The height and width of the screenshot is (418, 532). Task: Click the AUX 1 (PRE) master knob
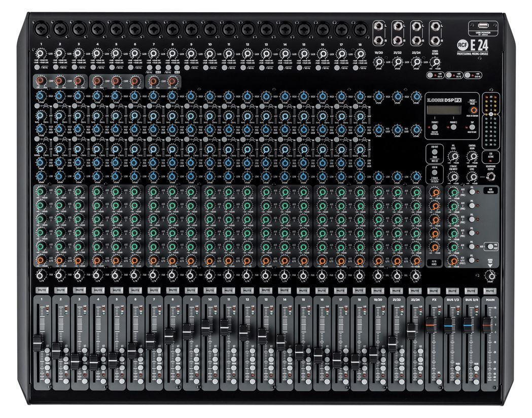(x=453, y=192)
